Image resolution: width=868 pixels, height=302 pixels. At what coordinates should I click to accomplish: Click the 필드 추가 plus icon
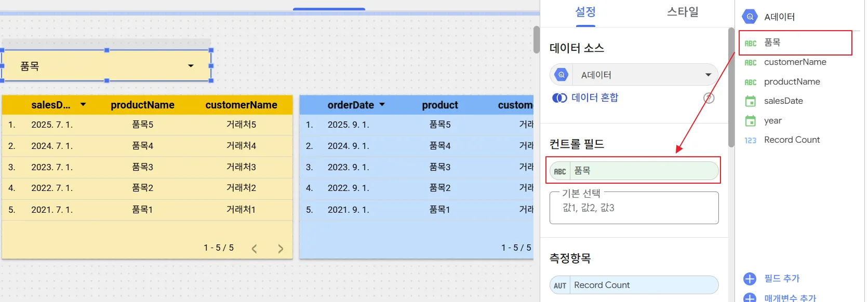point(750,279)
